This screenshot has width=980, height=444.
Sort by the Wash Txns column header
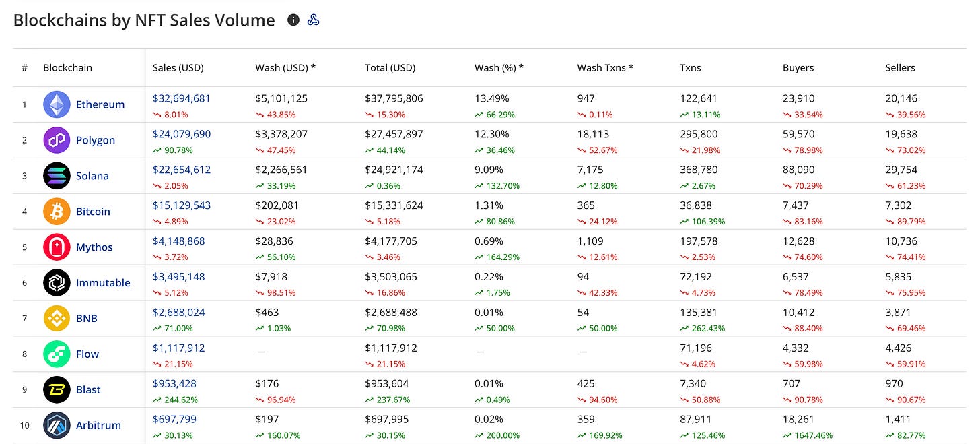coord(606,68)
